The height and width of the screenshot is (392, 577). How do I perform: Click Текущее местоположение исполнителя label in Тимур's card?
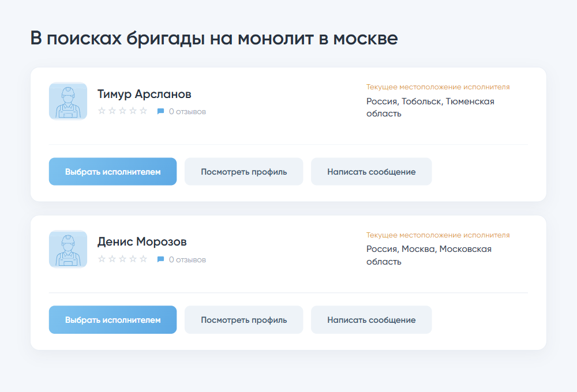click(438, 87)
